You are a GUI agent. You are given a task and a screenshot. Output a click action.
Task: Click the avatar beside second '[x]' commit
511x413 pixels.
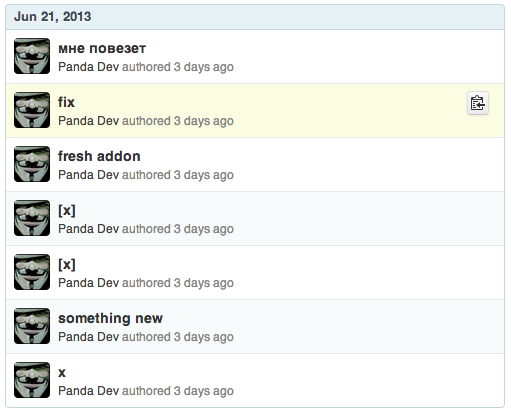[32, 272]
